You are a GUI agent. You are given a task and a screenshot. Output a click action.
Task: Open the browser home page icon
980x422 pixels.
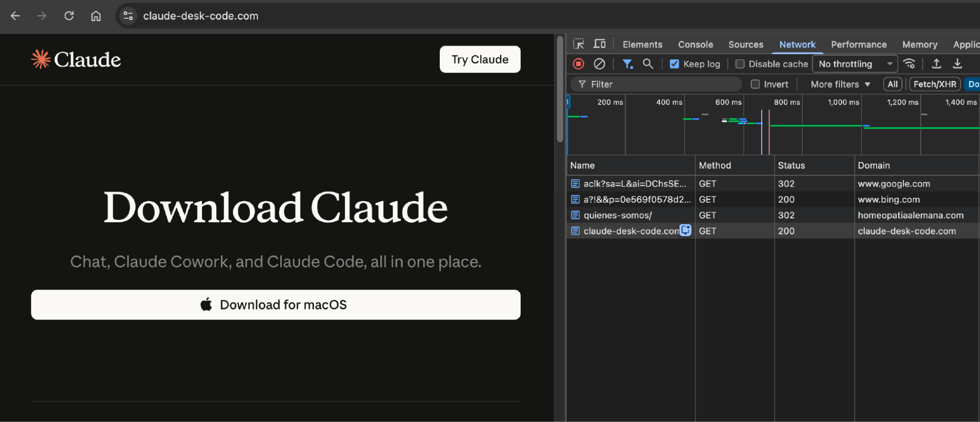96,16
